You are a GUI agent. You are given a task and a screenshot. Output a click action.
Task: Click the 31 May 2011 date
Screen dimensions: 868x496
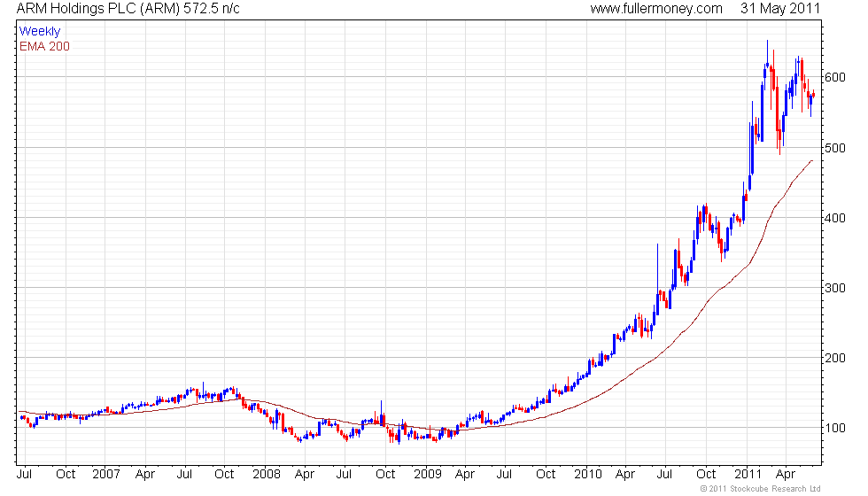[780, 9]
